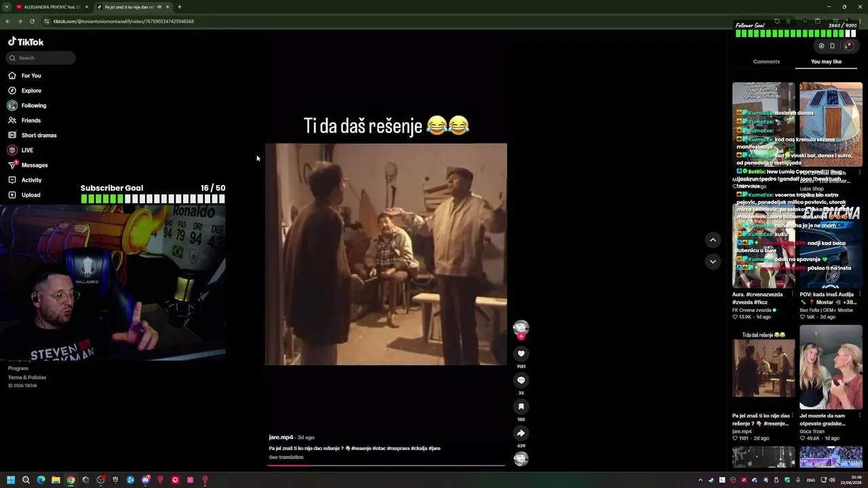This screenshot has width=868, height=488.
Task: Go to previous video with up chevron
Action: pos(713,239)
